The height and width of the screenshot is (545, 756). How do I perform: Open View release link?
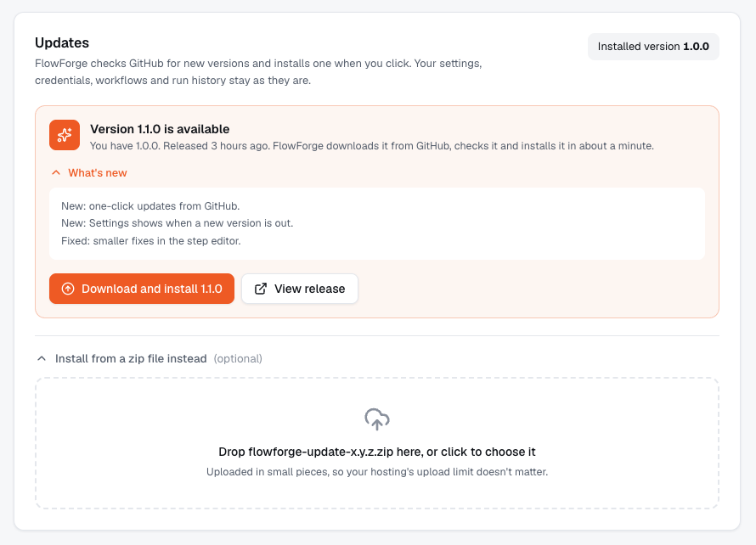[300, 289]
